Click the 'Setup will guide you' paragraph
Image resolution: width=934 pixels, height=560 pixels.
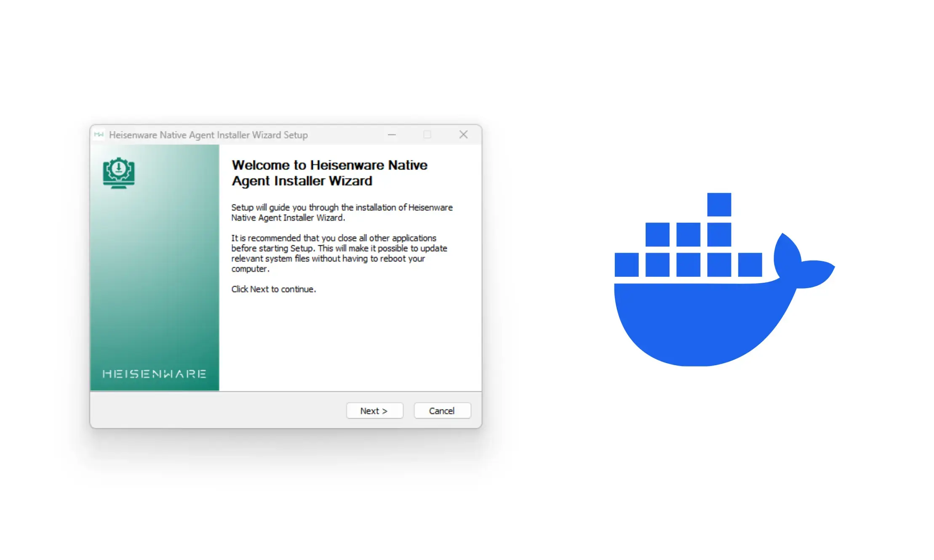point(342,212)
